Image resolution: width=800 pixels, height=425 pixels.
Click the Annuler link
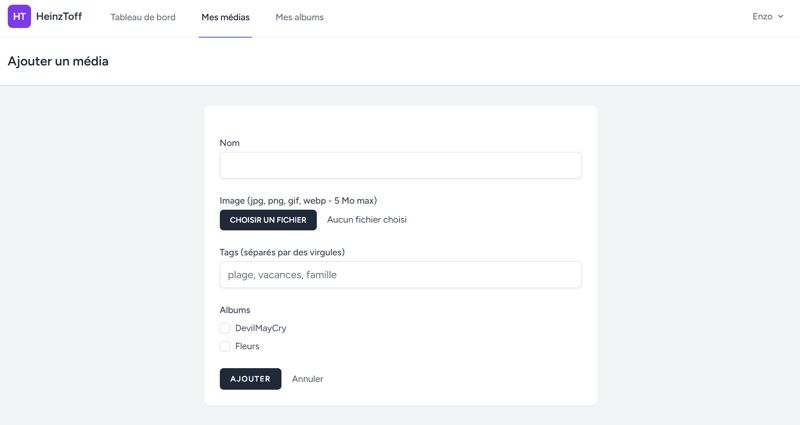[308, 379]
